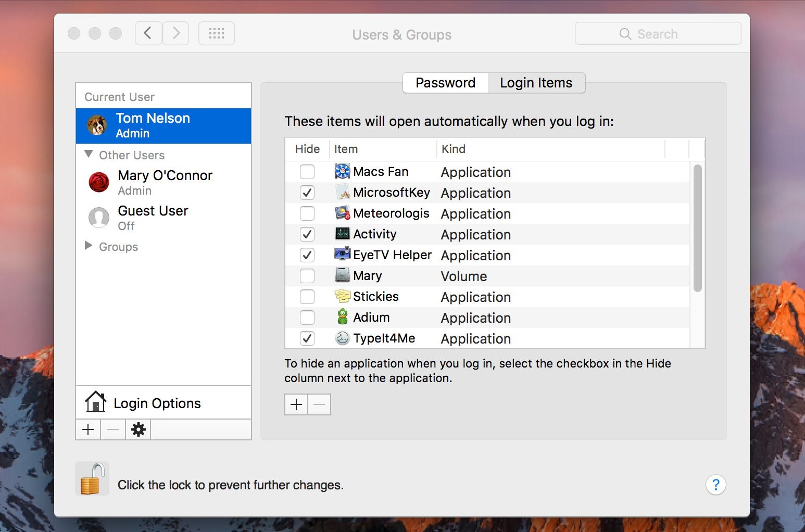Show all preferences grid button
Image resolution: width=805 pixels, height=532 pixels.
coord(217,34)
